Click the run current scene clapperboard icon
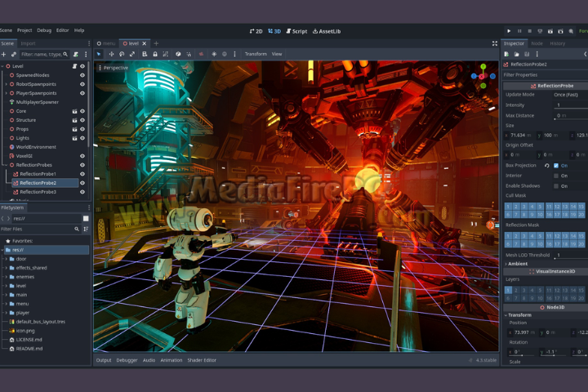 (550, 32)
